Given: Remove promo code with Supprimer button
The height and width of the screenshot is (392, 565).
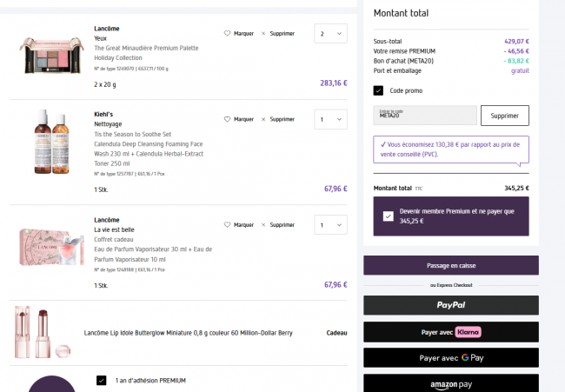Looking at the screenshot, I should (x=504, y=116).
